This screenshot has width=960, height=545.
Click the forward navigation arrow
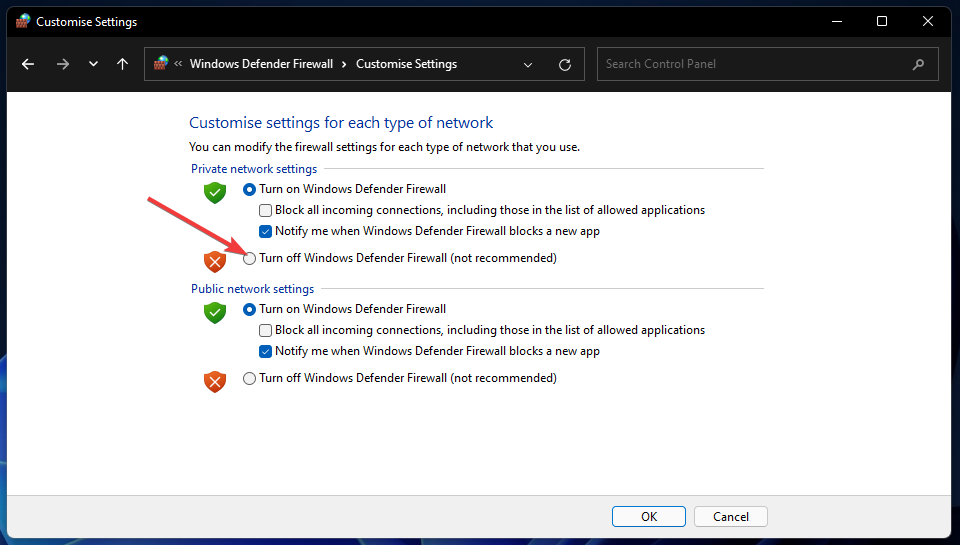point(63,64)
